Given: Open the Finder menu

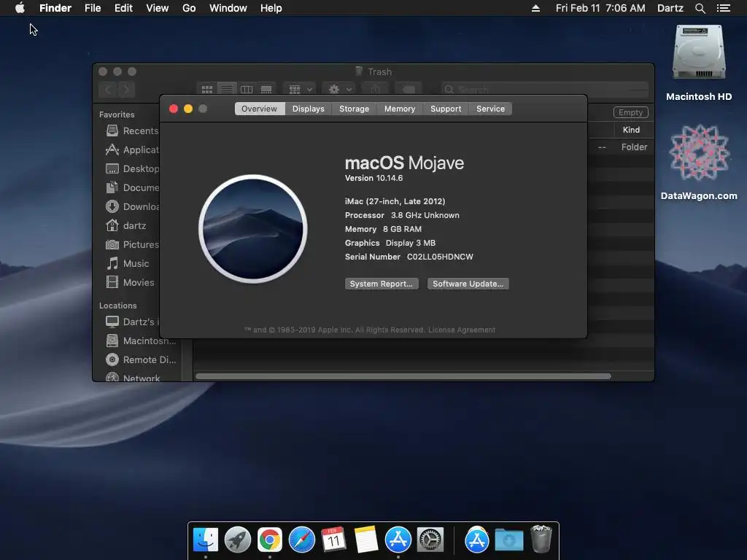Looking at the screenshot, I should pos(55,8).
